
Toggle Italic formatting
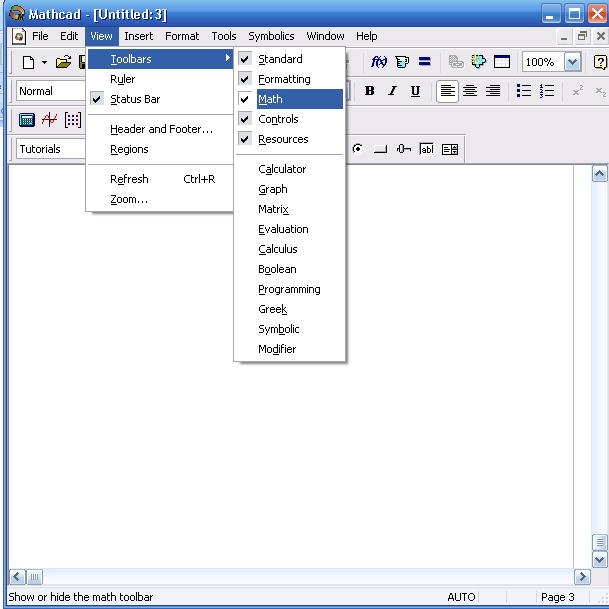[392, 91]
